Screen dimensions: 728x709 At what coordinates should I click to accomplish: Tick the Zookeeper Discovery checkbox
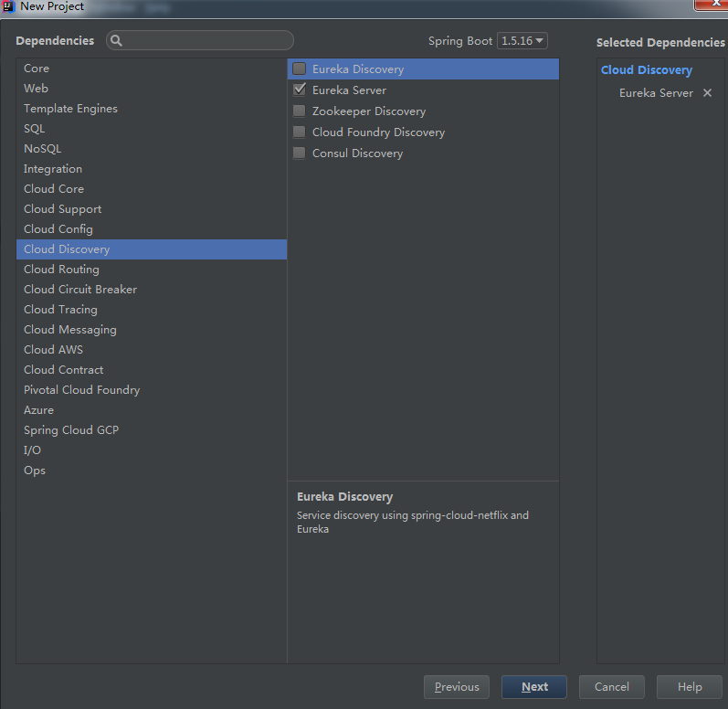point(300,111)
